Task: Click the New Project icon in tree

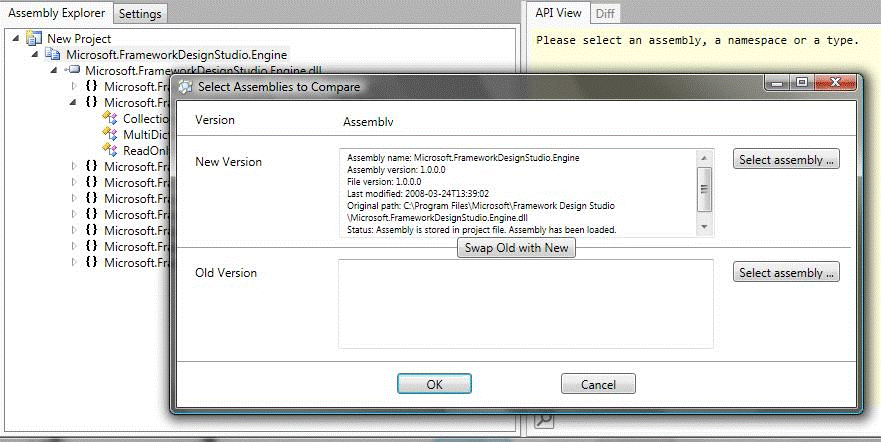Action: (x=34, y=38)
